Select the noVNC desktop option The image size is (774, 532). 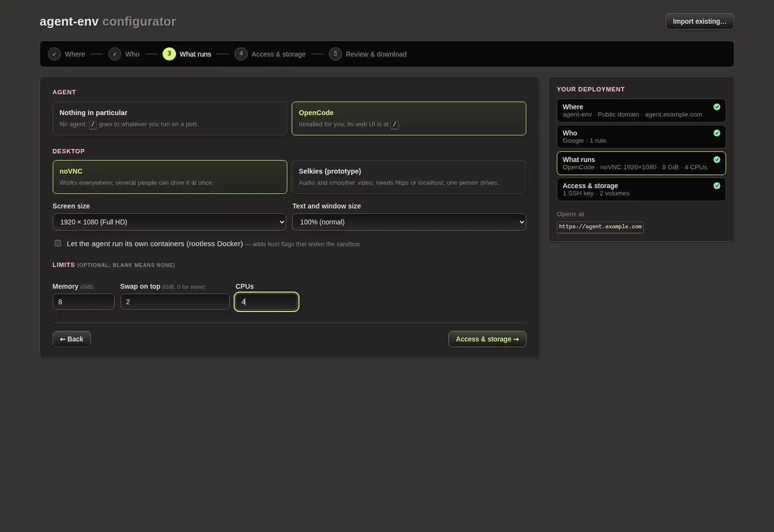170,177
